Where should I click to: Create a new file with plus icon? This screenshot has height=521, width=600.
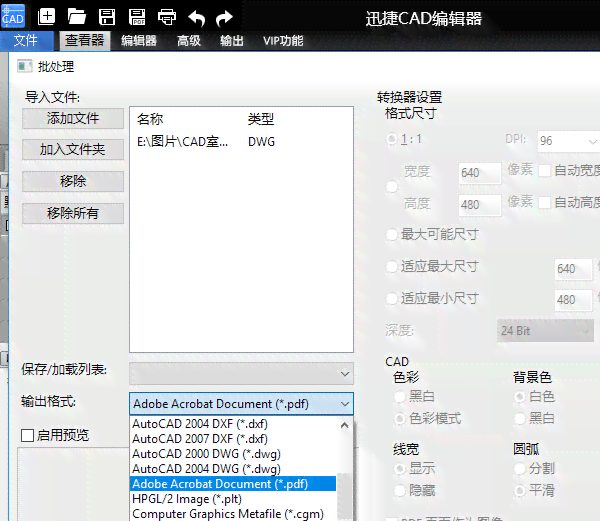click(x=47, y=17)
